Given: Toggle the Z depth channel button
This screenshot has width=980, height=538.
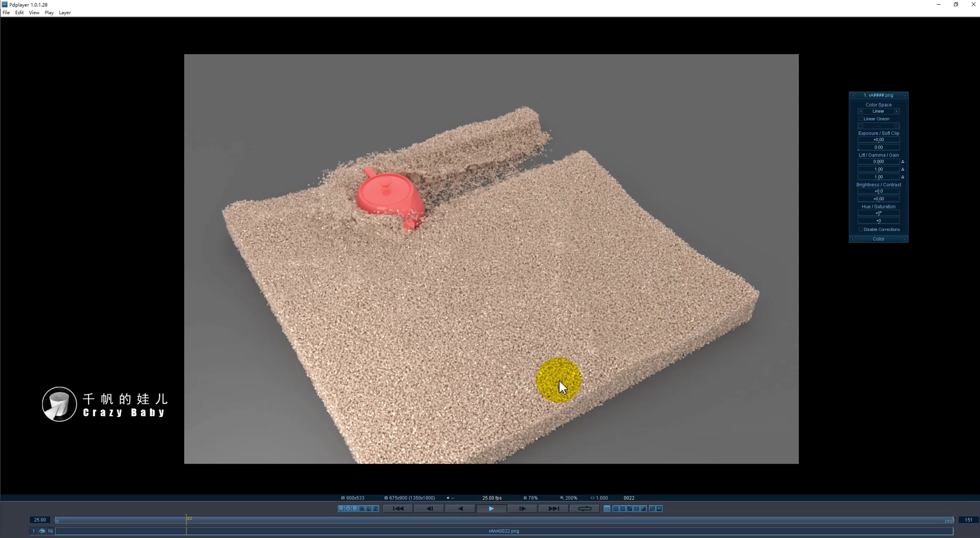Looking at the screenshot, I should pyautogui.click(x=375, y=508).
